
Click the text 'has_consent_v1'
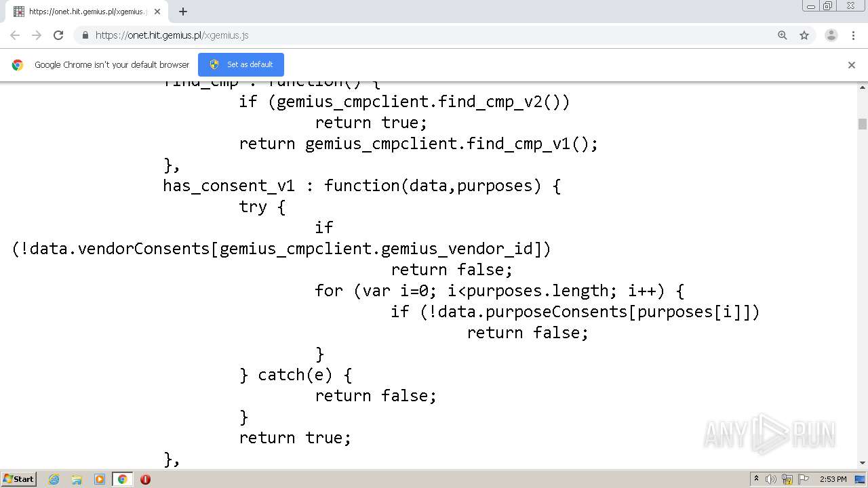pos(229,186)
